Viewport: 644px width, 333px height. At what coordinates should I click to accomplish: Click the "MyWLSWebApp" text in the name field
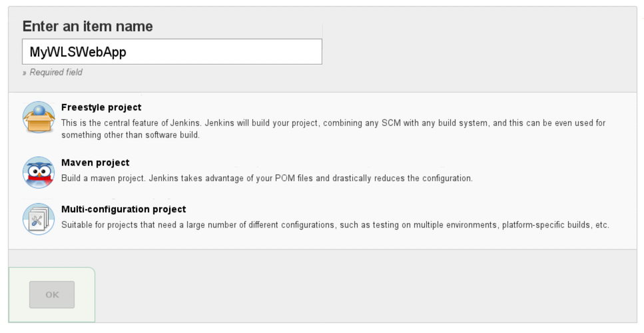pyautogui.click(x=78, y=52)
